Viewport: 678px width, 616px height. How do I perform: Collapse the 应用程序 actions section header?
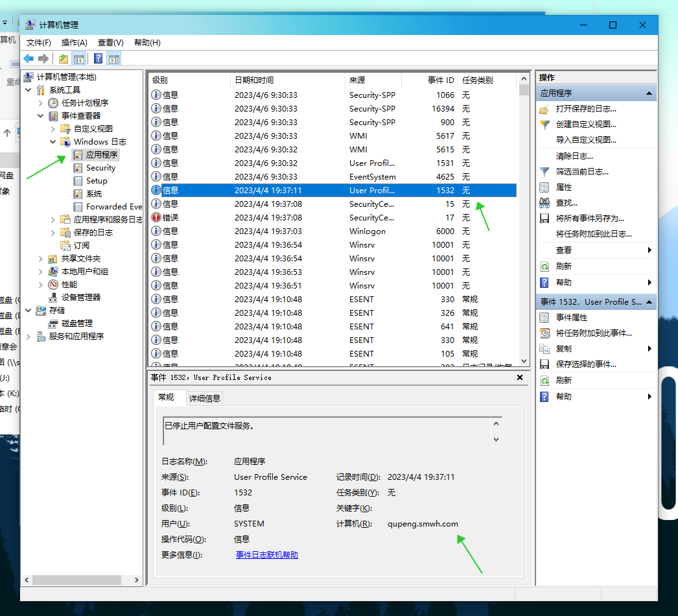pos(648,93)
